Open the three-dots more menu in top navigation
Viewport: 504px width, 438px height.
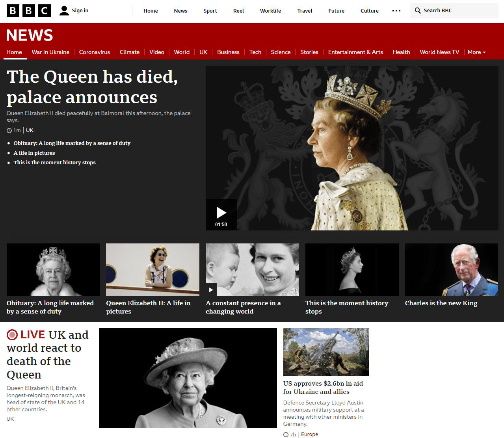click(396, 11)
